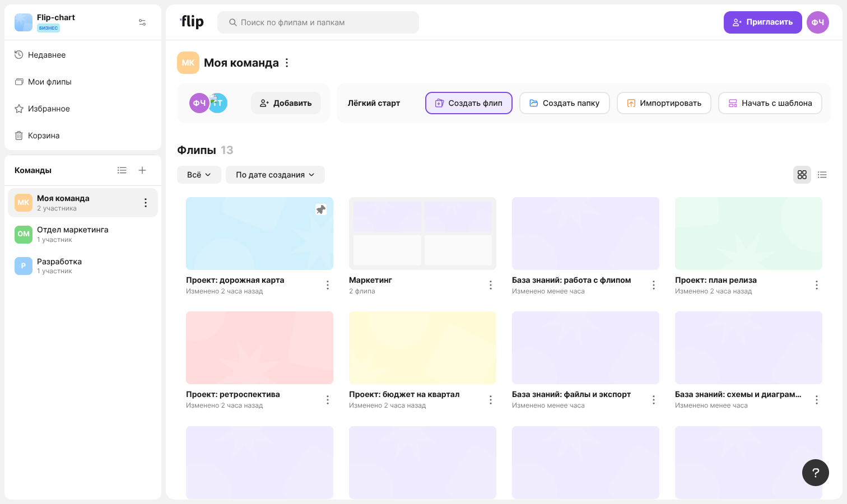Open Избранное in sidebar
Viewport: 847px width, 504px height.
tap(83, 109)
